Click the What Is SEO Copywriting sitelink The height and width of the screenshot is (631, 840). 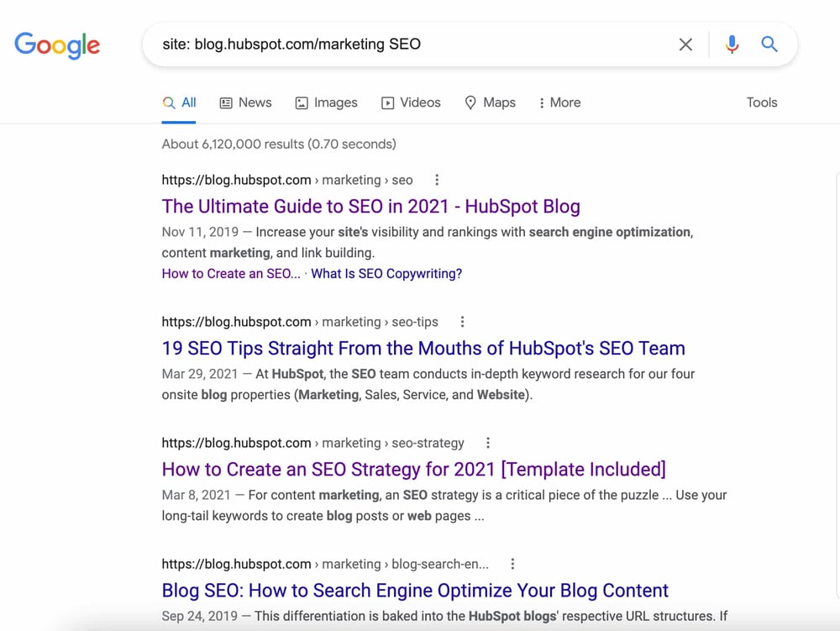point(386,273)
